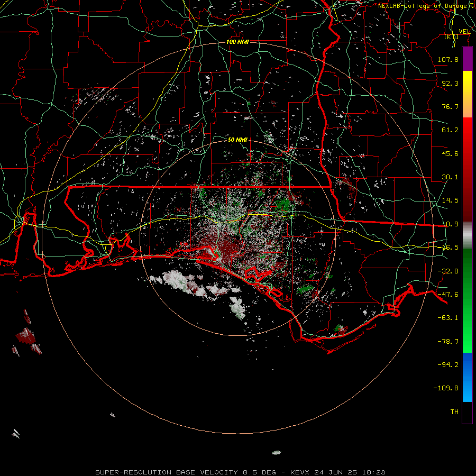The image size is (476, 476).
Task: Pick the gray segment of the color bar
Action: pos(467,235)
